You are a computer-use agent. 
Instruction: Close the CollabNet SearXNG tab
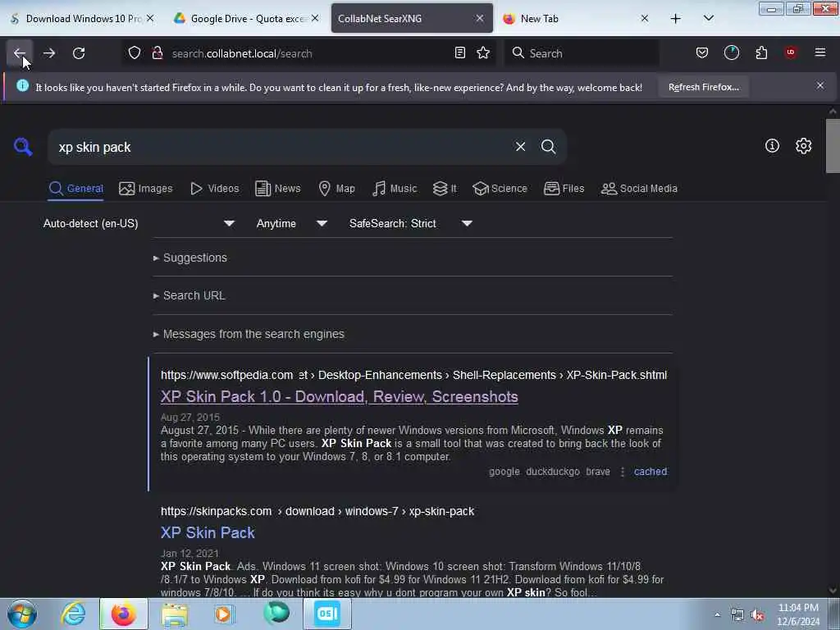pyautogui.click(x=479, y=19)
